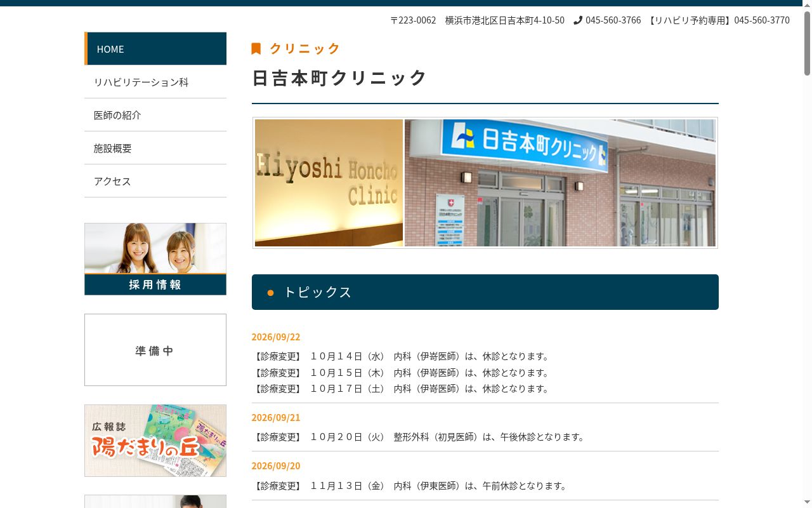Viewport: 812px width, 508px height.
Task: Select 施設概要 in sidebar menu
Action: pos(155,148)
